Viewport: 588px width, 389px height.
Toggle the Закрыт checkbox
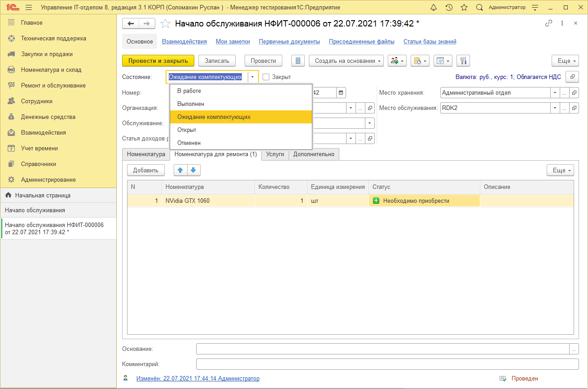(266, 77)
